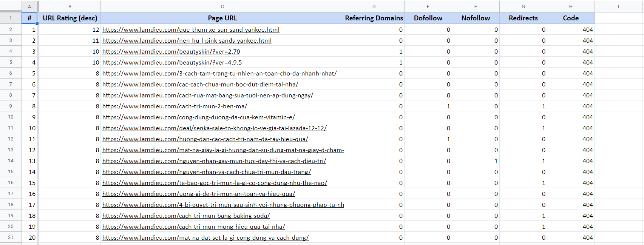
Task: Select row 21 header
Action: (11, 237)
